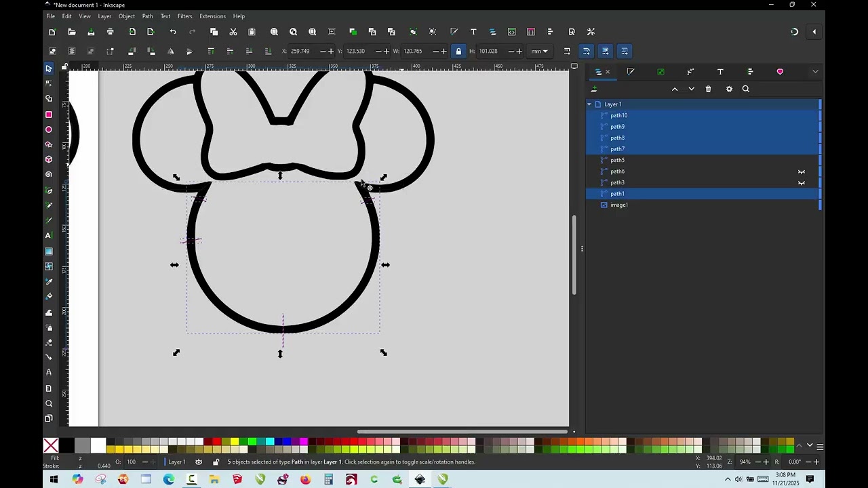Open layers panel settings gear
This screenshot has height=488, width=868.
click(729, 89)
